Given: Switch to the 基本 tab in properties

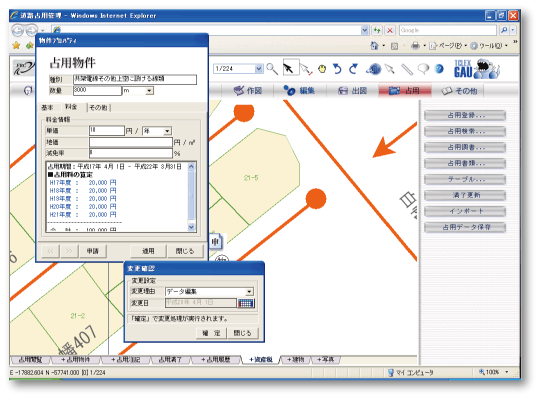Looking at the screenshot, I should click(47, 107).
